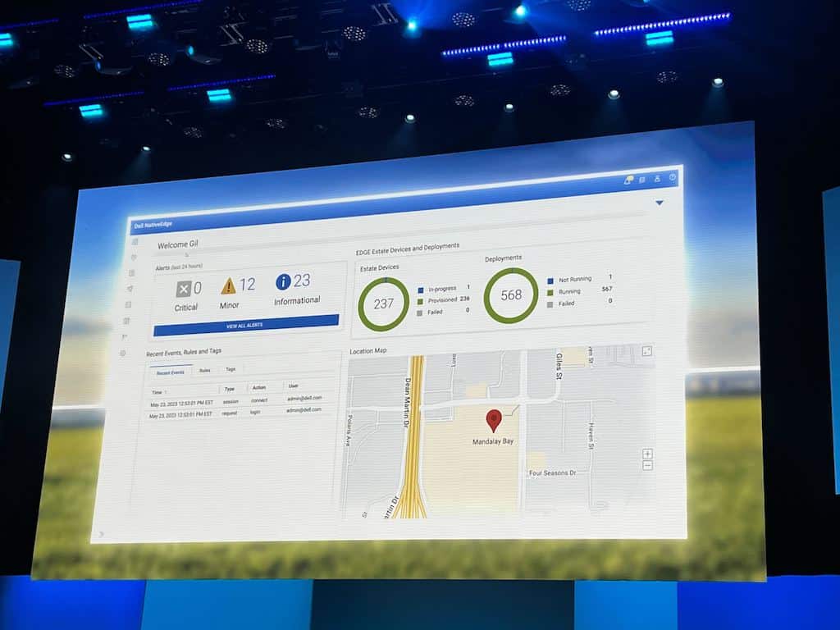The height and width of the screenshot is (630, 840).
Task: Expand the location map to fullscreen
Action: point(647,351)
